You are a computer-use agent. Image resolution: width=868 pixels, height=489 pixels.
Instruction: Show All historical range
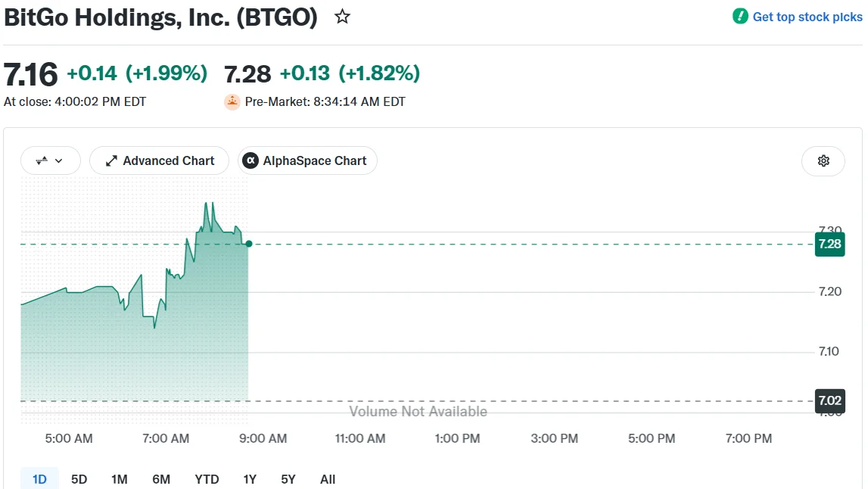(x=328, y=479)
